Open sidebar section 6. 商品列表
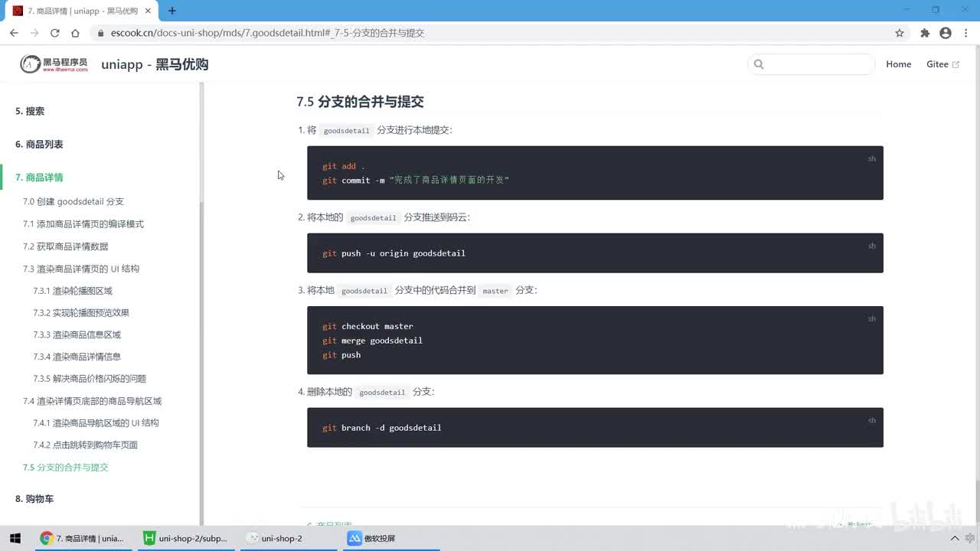980x551 pixels. [39, 144]
